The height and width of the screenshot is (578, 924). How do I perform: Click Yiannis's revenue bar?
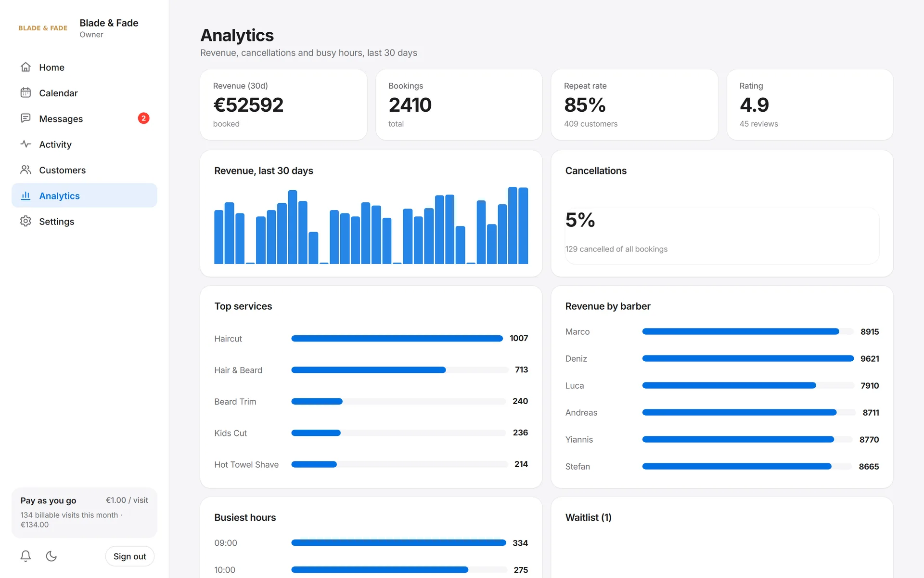point(747,439)
